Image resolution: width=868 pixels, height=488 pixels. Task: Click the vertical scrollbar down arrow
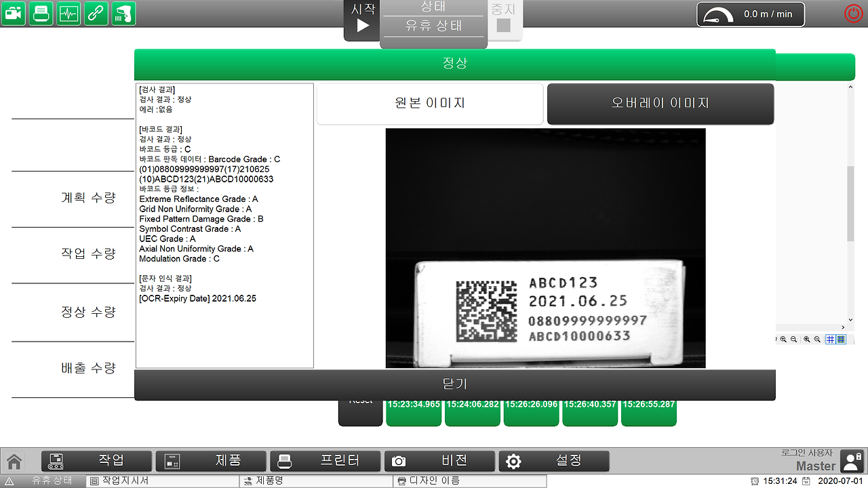(851, 321)
